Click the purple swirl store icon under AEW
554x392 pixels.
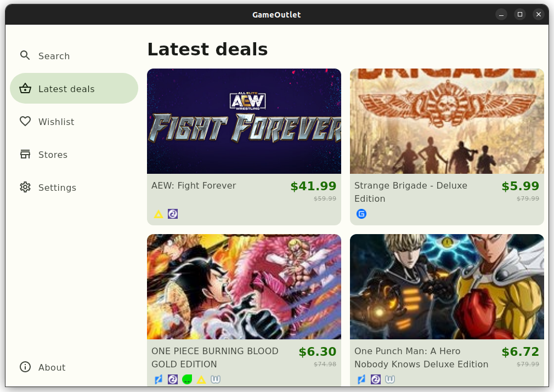pos(173,214)
